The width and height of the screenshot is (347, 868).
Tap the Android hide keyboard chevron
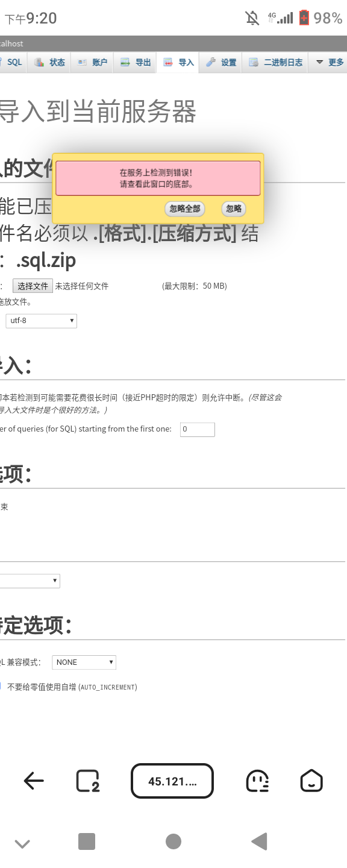pos(22,843)
